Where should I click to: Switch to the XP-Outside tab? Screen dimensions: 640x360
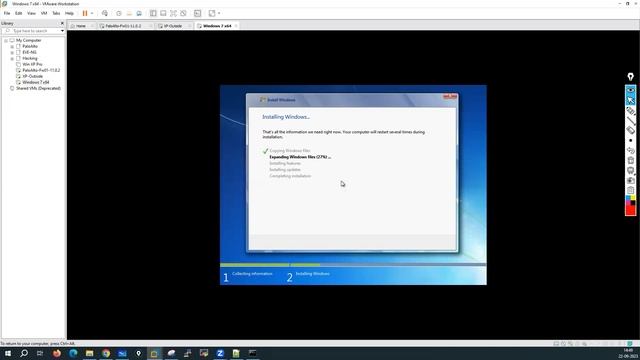tap(173, 26)
